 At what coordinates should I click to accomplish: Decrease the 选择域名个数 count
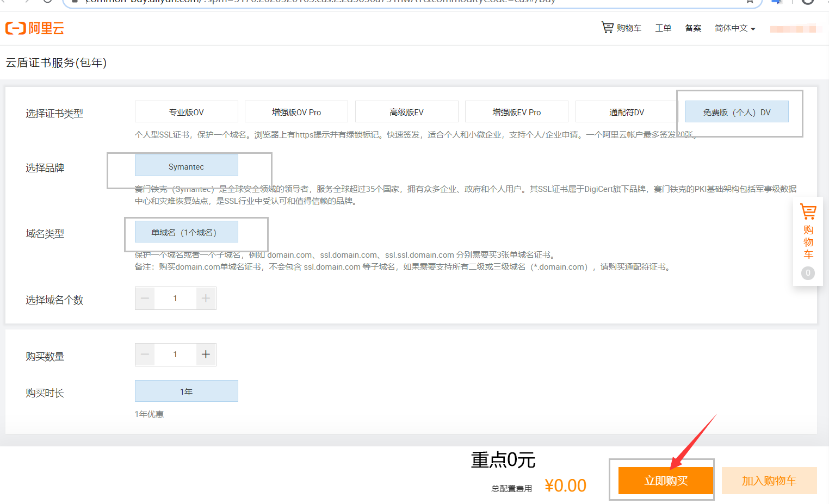pos(145,298)
